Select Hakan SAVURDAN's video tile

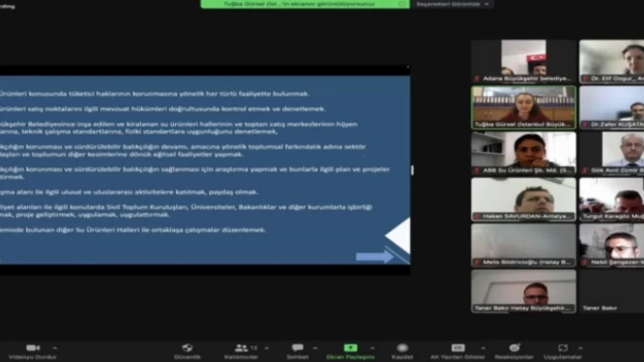(523, 199)
